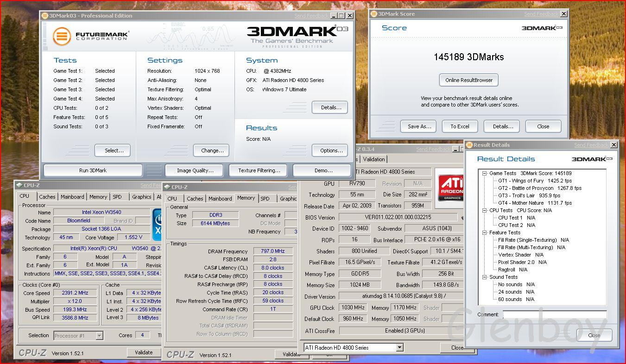The height and width of the screenshot is (364, 626).
Task: Export the score using To Excel
Action: pyautogui.click(x=460, y=126)
